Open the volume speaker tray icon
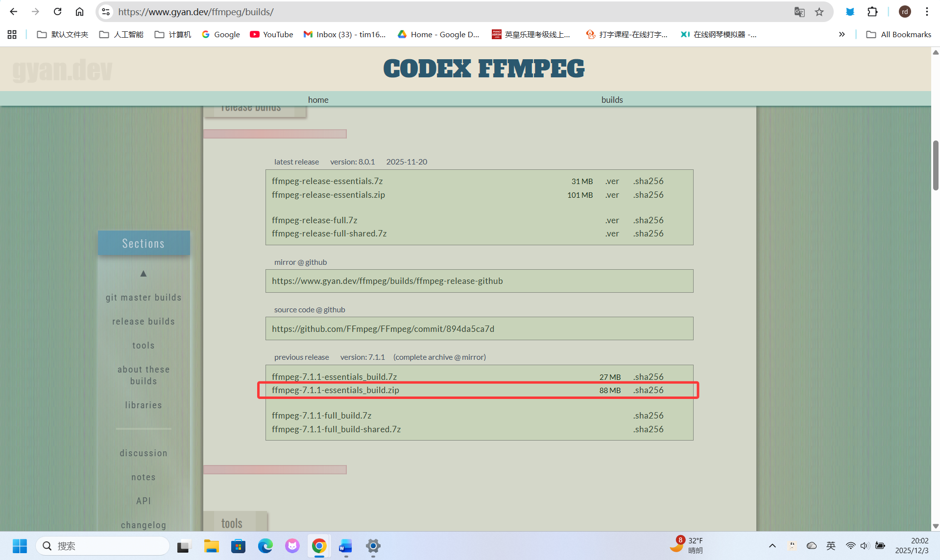Screen dimensions: 940x560 tap(865, 546)
